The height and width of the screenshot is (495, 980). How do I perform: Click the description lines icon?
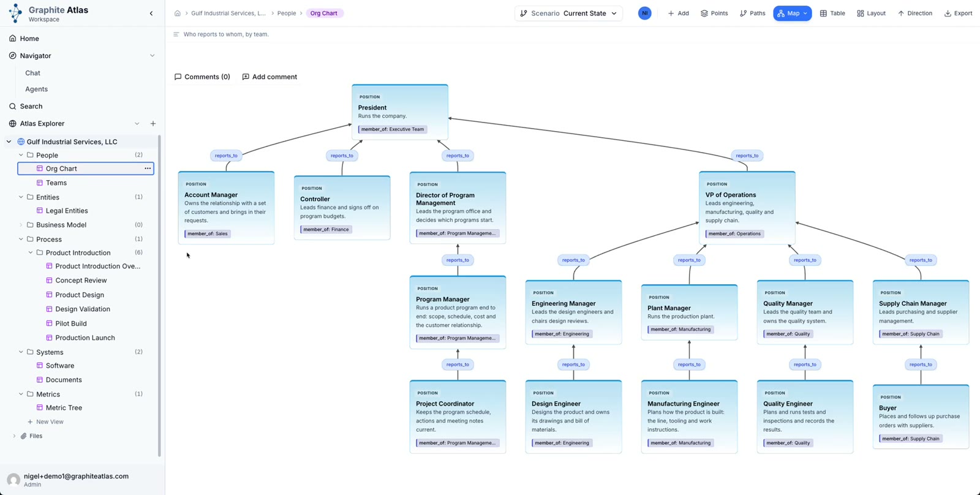point(176,34)
